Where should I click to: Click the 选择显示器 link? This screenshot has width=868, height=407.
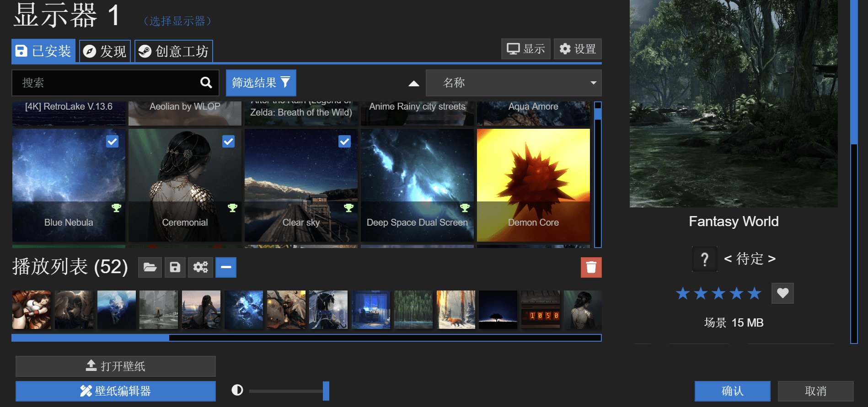[x=177, y=21]
